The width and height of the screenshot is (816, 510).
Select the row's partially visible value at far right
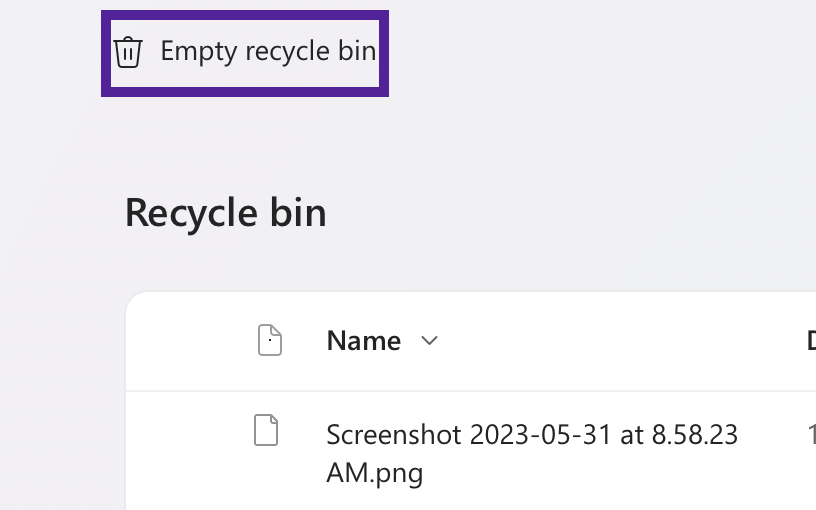point(812,435)
